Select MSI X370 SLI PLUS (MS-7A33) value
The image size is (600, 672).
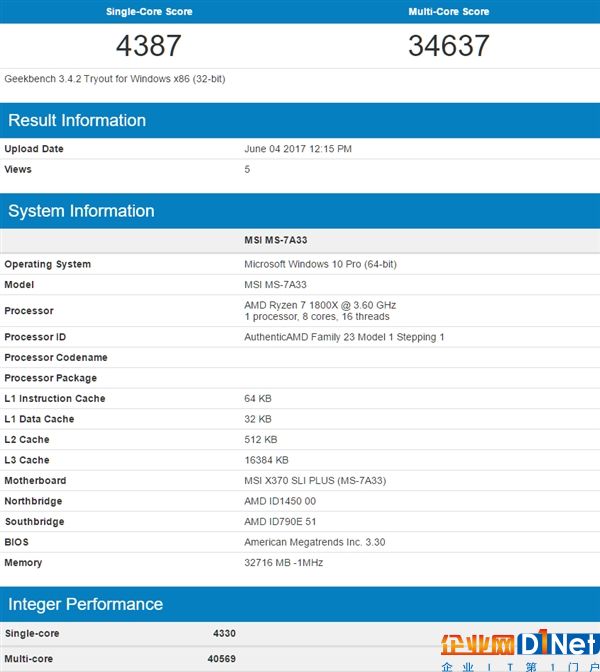point(315,481)
